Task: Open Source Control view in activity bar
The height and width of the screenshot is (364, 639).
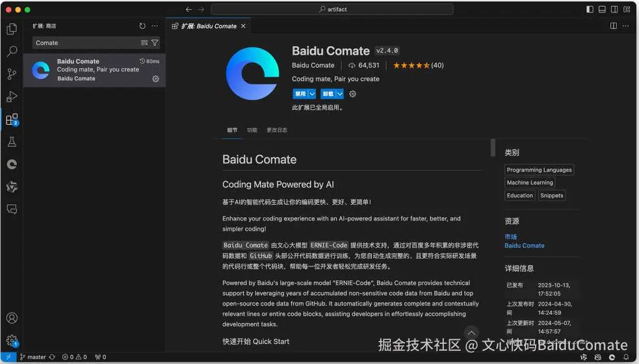Action: 12,74
